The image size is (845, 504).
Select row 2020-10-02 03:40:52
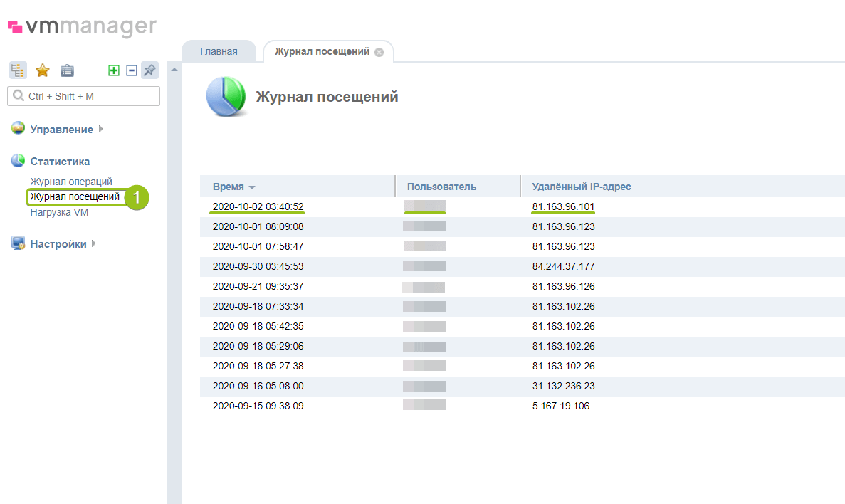[523, 207]
